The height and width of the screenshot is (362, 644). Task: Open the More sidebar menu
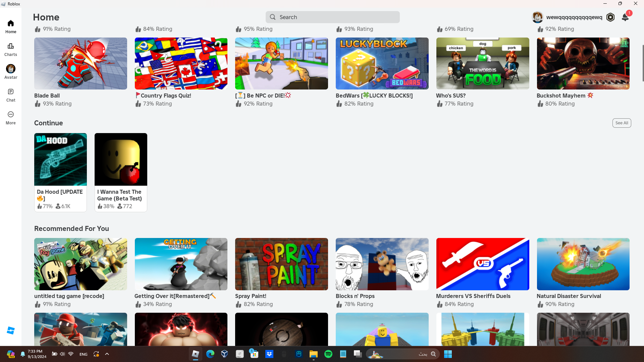tap(11, 118)
